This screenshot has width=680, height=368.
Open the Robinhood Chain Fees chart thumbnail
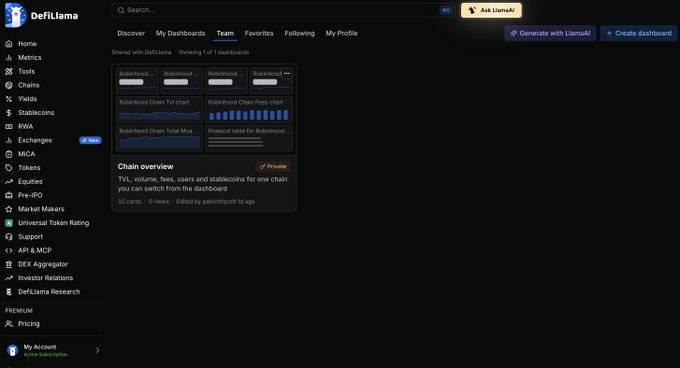coord(248,109)
